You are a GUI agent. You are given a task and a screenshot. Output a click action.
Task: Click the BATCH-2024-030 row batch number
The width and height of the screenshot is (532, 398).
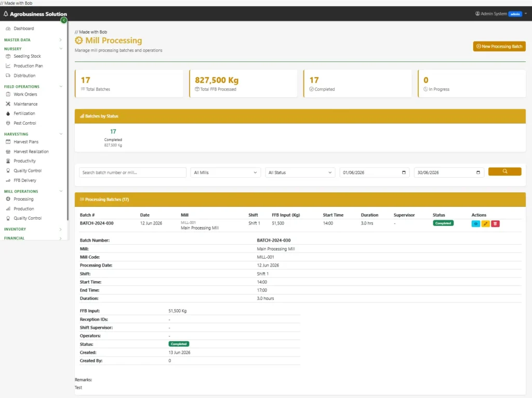pos(97,223)
